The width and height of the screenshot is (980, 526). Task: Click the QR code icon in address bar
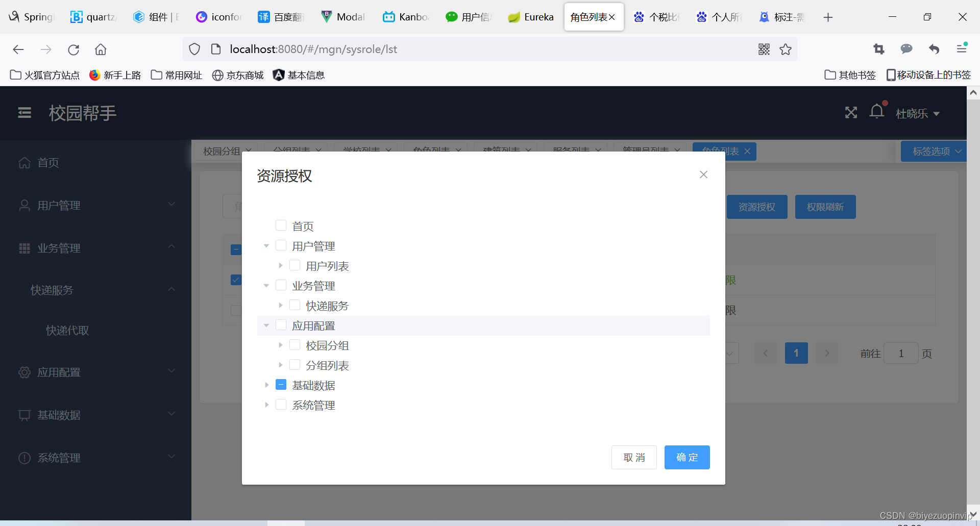[x=764, y=49]
